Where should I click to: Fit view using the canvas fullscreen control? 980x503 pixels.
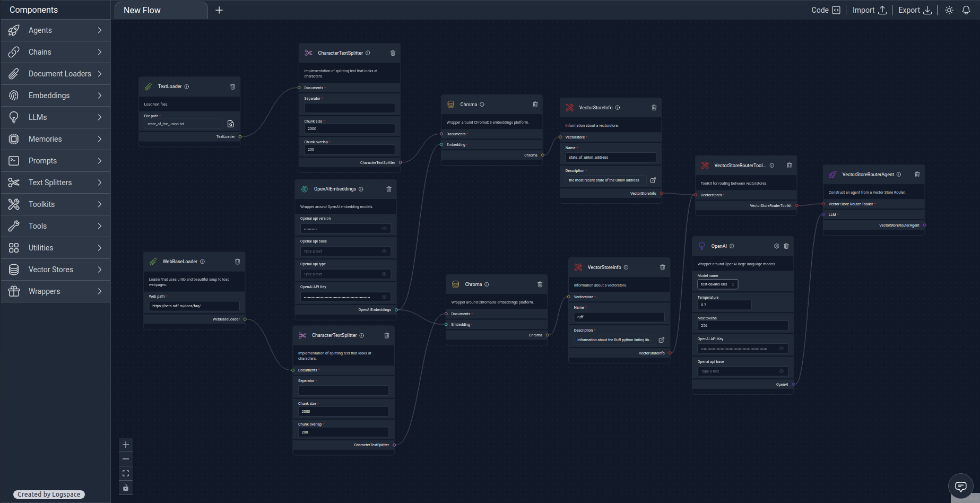(x=126, y=473)
